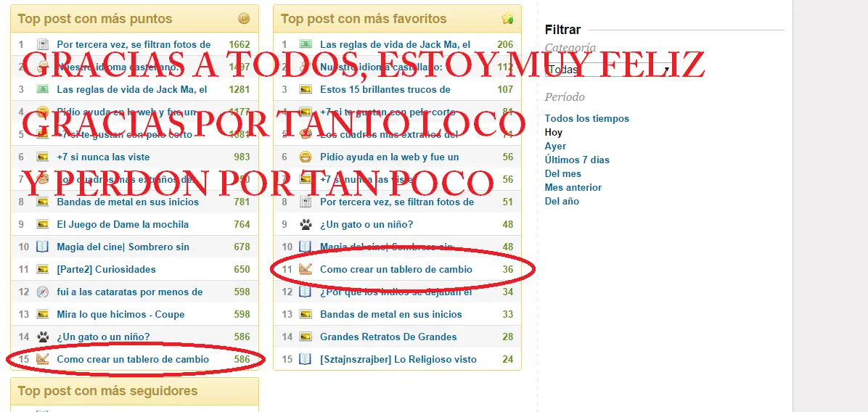
Task: Filter by 'Últimos 7 días'
Action: (x=577, y=160)
